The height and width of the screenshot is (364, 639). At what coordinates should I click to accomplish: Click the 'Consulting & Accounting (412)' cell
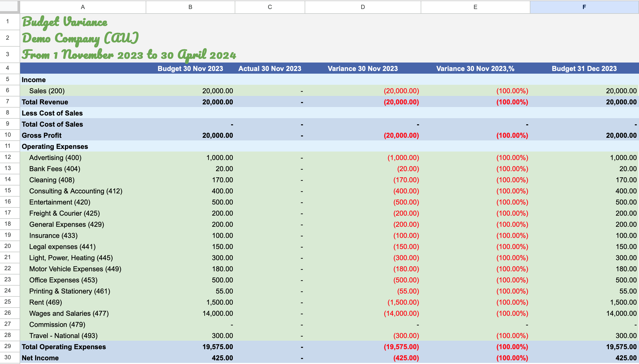point(83,191)
